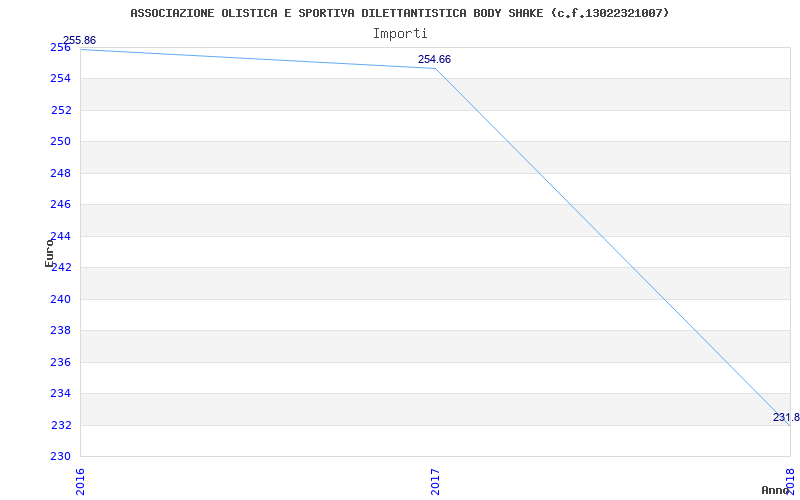Click the 240 y-axis tick label
The width and height of the screenshot is (800, 500).
click(x=60, y=299)
